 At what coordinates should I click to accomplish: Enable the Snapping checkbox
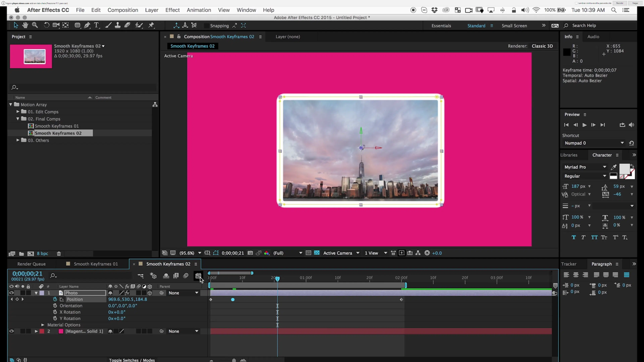click(x=206, y=26)
